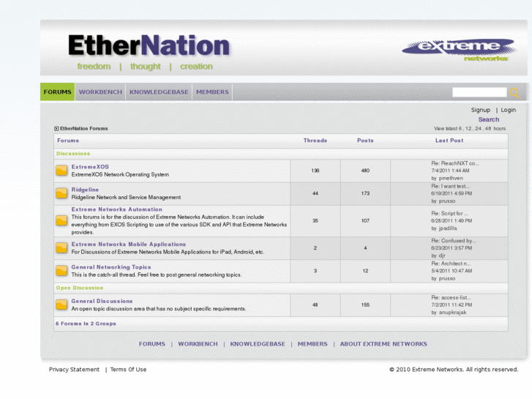Open the Extreme Networks Automation forum
The image size is (532, 399).
coord(116,209)
